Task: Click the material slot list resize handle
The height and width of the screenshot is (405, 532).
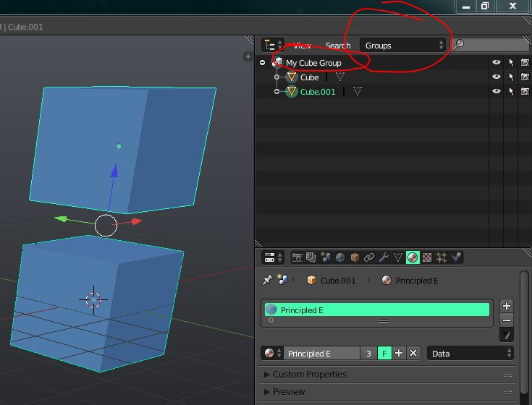Action: click(384, 321)
